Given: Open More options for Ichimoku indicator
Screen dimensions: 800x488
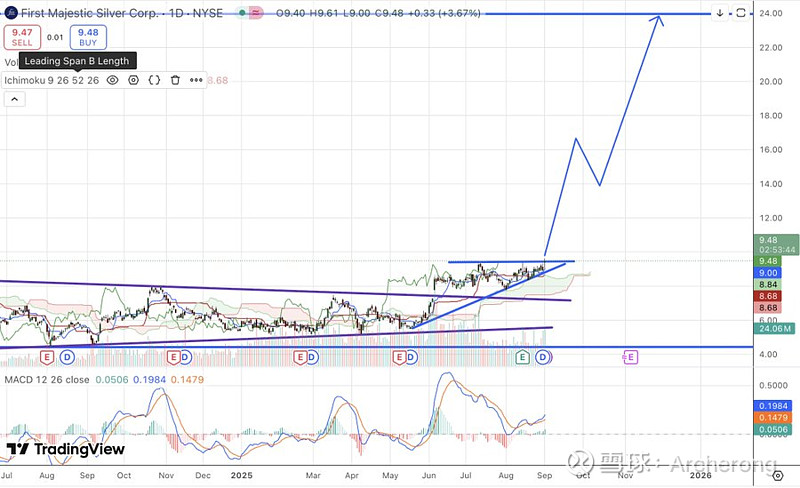Looking at the screenshot, I should [x=196, y=80].
